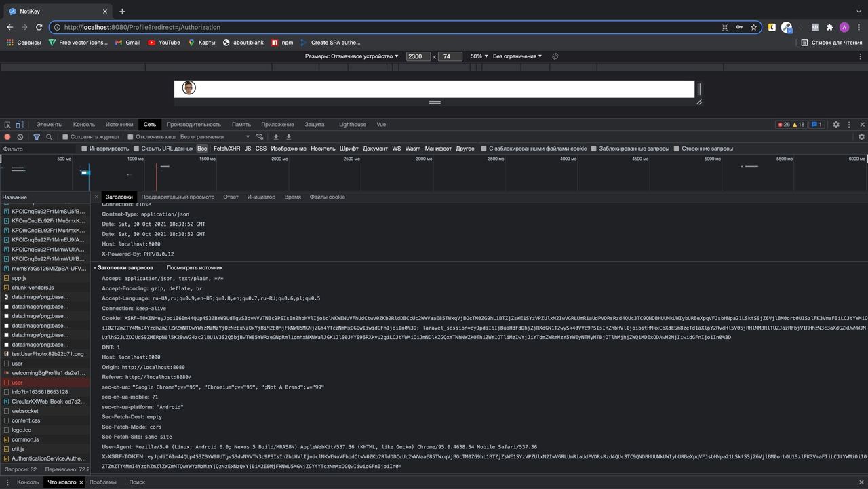Open network panel settings gear
Screen dimensions: 868x489
coord(861,137)
